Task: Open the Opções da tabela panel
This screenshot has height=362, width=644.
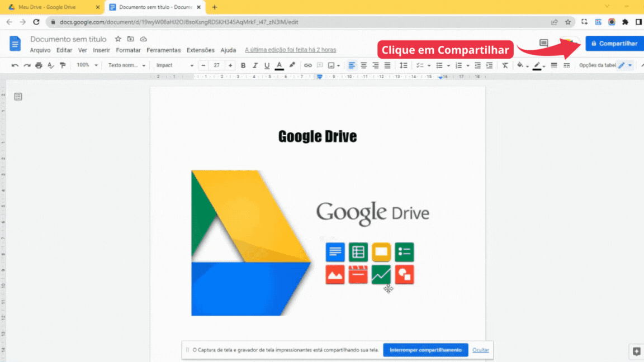Action: pyautogui.click(x=597, y=65)
